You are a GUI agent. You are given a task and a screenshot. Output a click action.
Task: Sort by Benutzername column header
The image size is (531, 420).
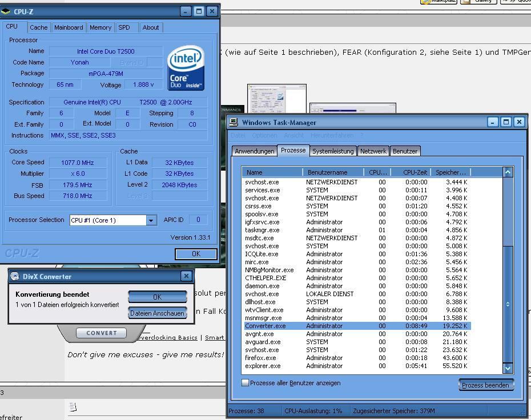333,172
